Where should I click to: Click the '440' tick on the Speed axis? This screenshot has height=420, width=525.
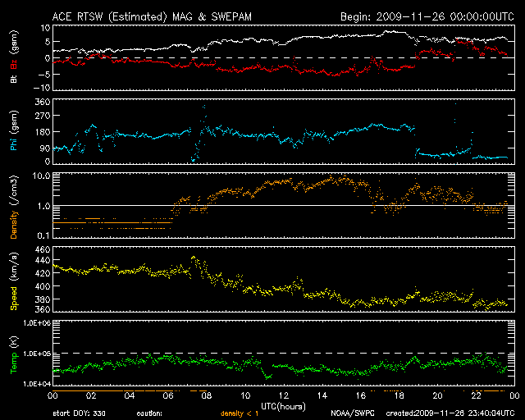click(43, 260)
